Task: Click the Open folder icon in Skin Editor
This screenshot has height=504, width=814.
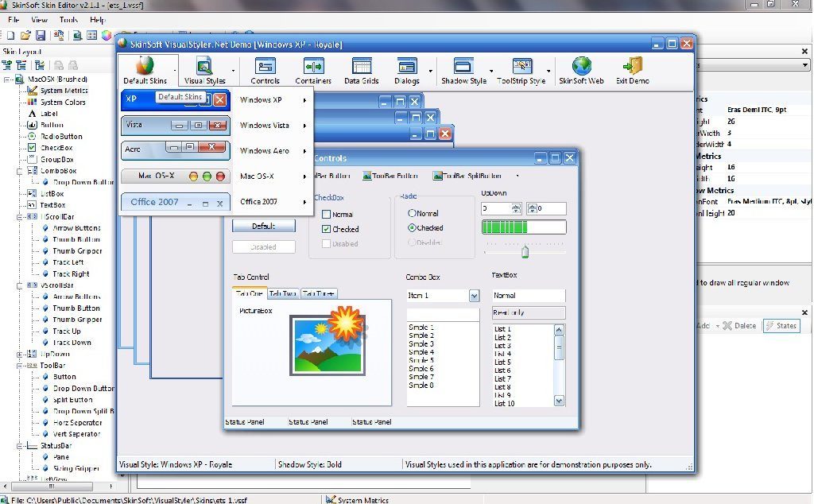Action: coord(25,35)
